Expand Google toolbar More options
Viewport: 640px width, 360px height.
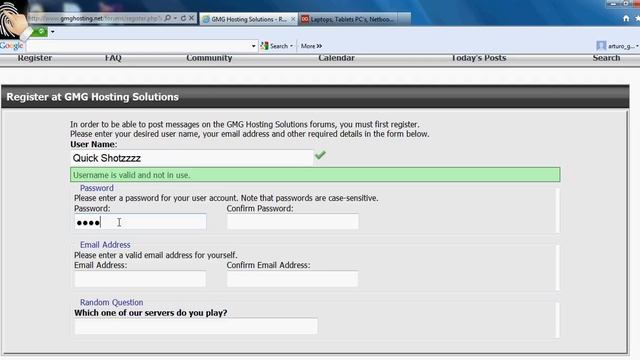311,46
